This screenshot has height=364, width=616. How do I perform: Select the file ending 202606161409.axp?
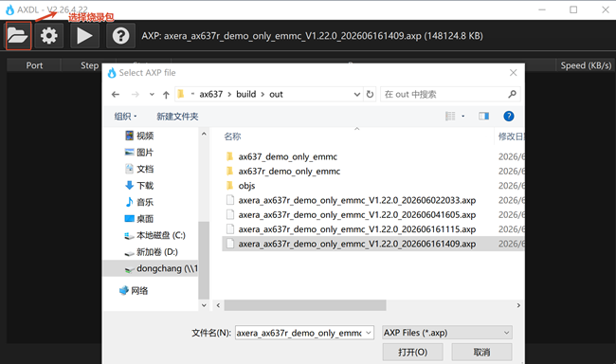[x=356, y=244]
